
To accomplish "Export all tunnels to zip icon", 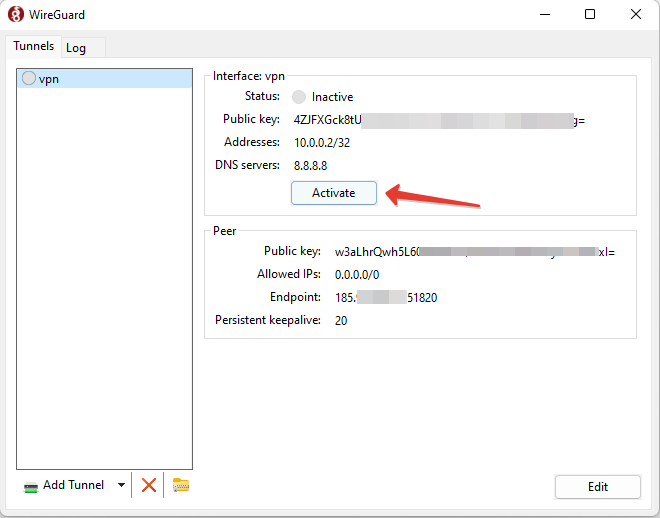I will [x=181, y=485].
